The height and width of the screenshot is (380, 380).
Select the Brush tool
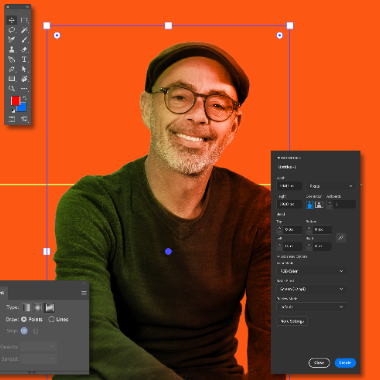pyautogui.click(x=24, y=40)
